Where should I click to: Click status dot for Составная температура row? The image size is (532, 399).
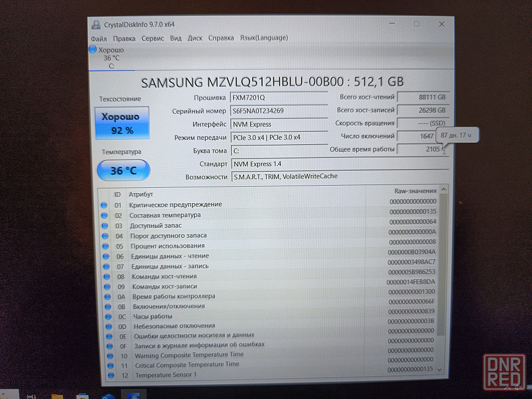point(104,215)
